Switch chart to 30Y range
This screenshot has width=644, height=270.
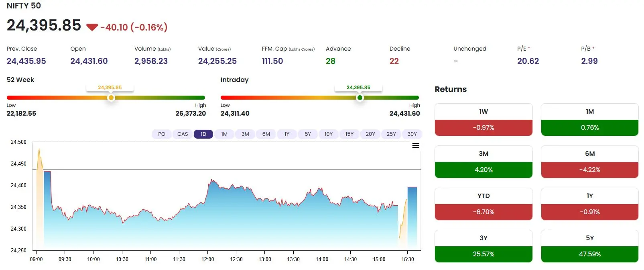(x=412, y=134)
